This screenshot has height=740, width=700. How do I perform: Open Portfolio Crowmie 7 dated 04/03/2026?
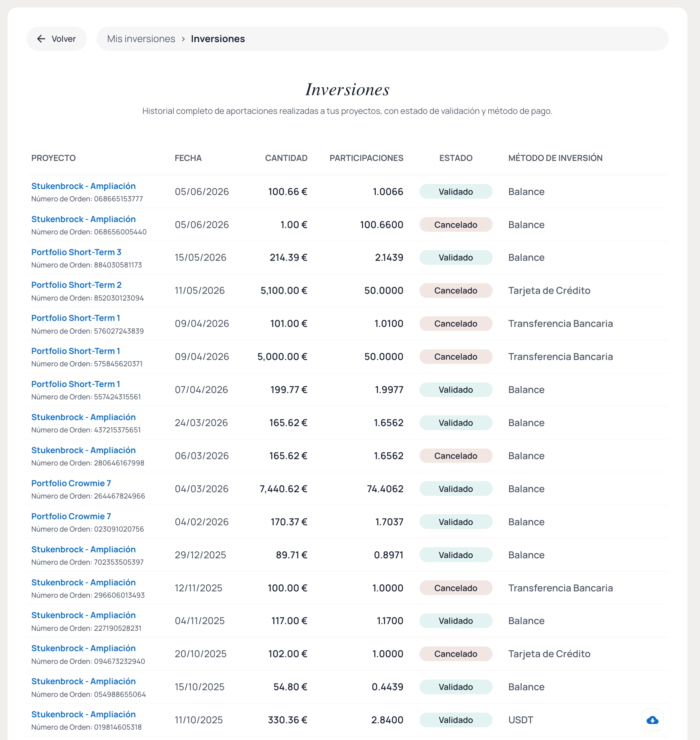point(71,483)
